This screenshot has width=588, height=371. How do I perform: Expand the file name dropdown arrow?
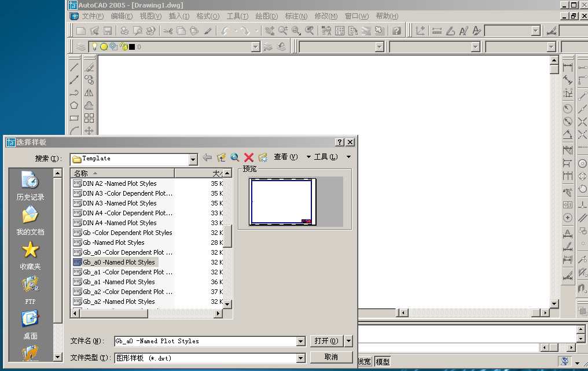point(300,341)
